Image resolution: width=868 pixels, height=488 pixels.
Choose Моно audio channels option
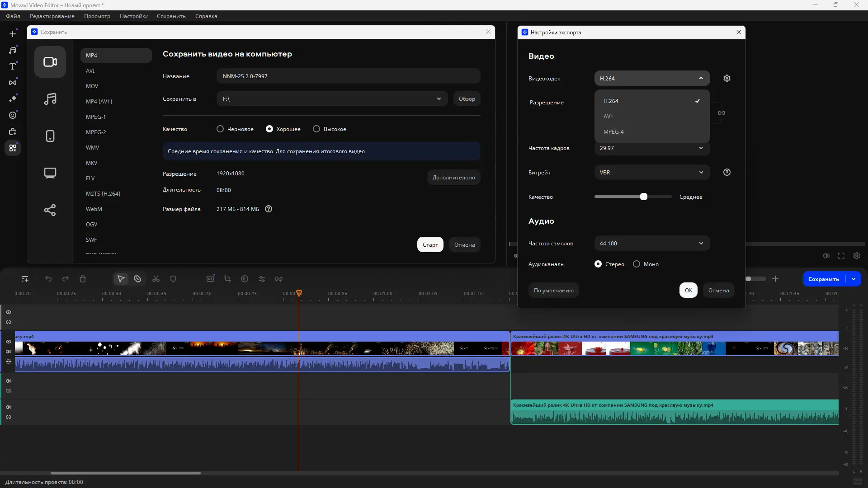(637, 264)
